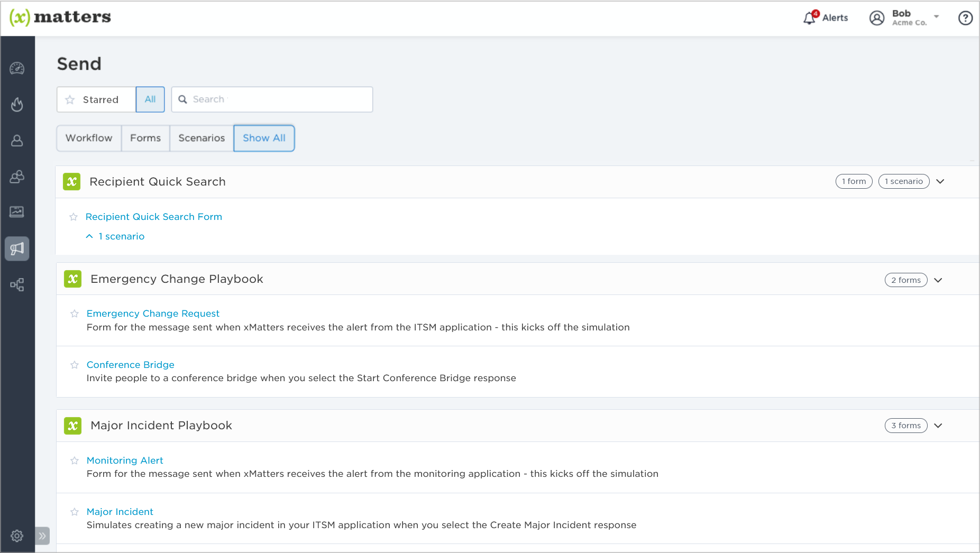The image size is (980, 553).
Task: Open the Major Incident link
Action: 120,512
